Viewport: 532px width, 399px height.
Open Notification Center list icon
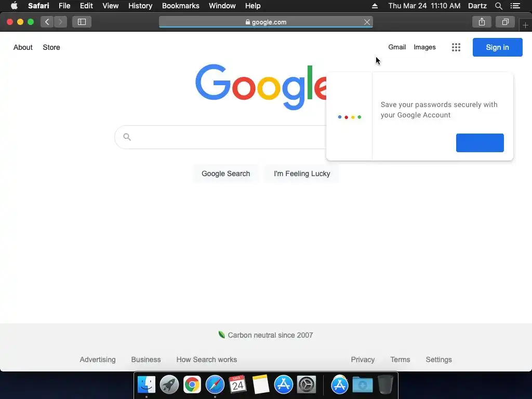coord(515,6)
